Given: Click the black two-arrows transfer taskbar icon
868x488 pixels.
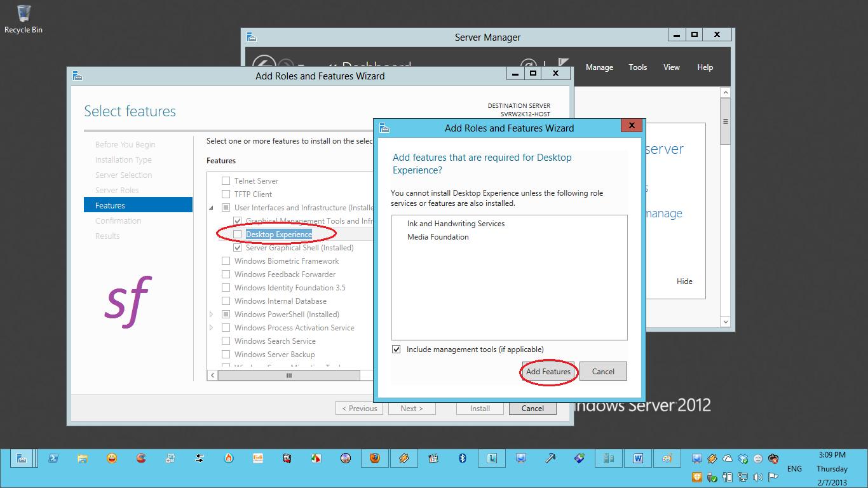Looking at the screenshot, I should click(200, 458).
